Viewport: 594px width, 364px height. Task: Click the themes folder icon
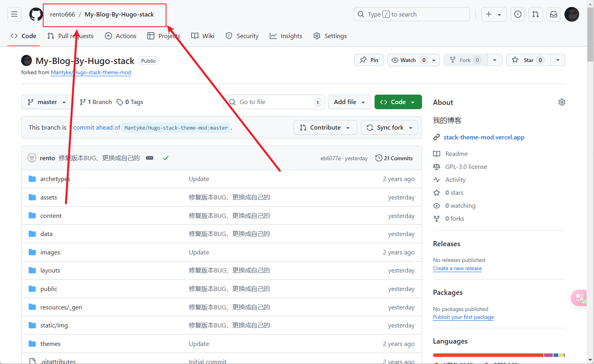click(32, 344)
